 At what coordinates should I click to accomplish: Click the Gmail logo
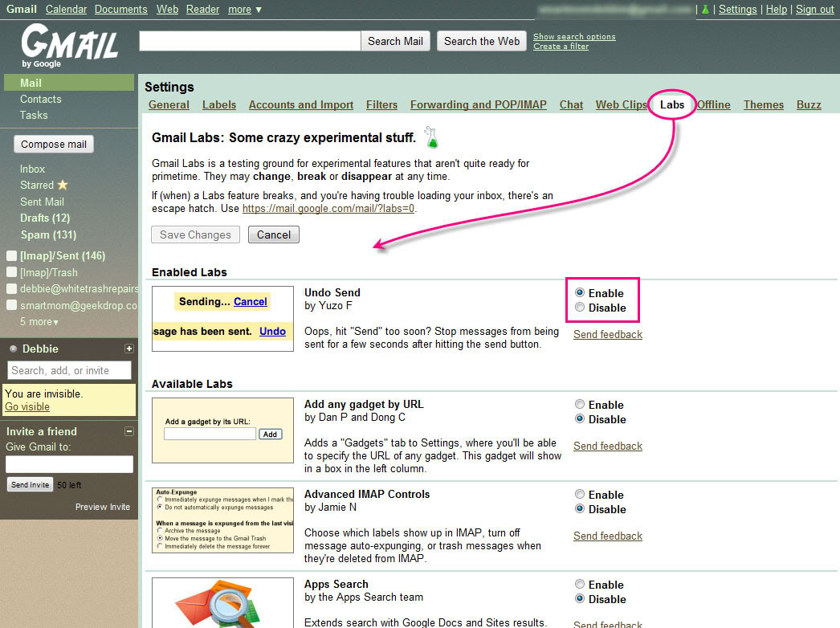pyautogui.click(x=69, y=46)
